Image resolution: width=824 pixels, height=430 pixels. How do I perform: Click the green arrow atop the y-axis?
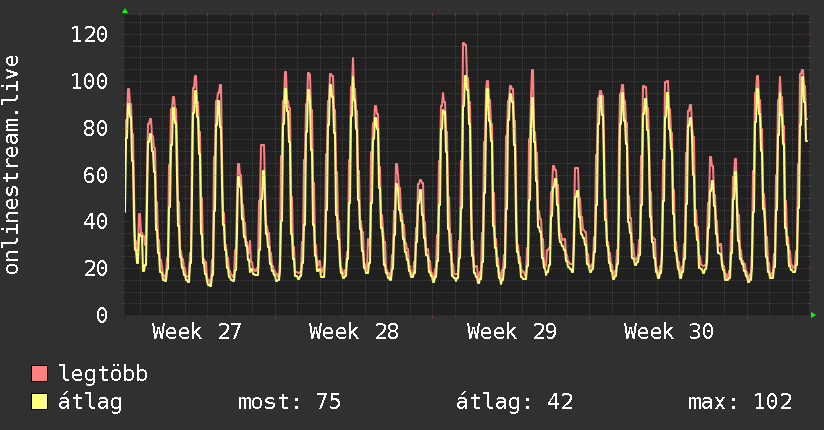tap(125, 11)
